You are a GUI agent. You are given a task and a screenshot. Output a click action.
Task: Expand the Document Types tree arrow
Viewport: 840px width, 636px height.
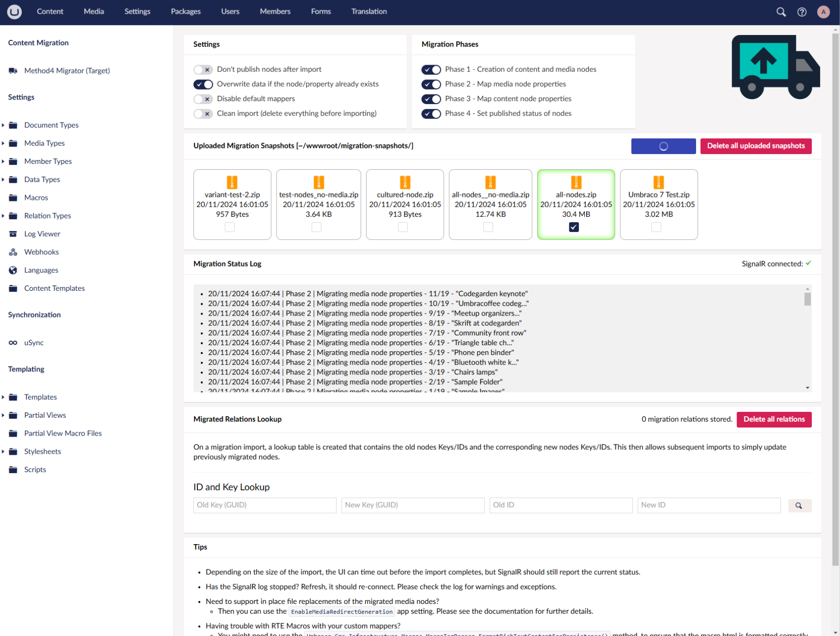pos(3,125)
